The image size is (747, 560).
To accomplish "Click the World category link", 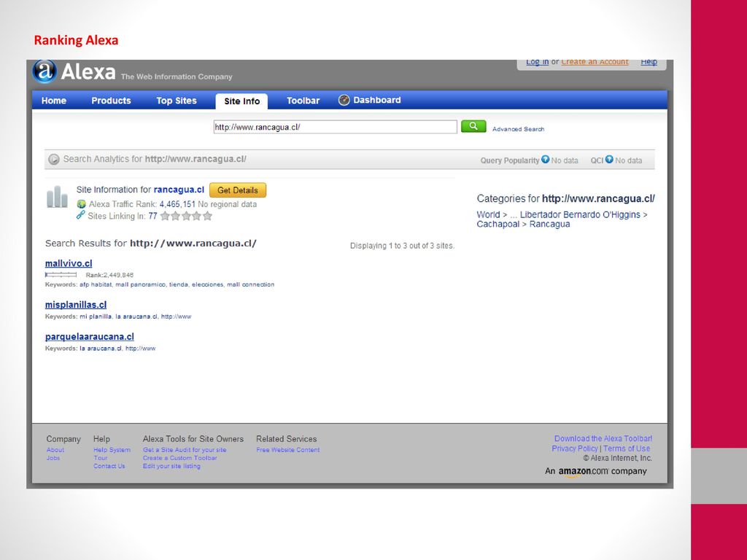I will [x=488, y=215].
